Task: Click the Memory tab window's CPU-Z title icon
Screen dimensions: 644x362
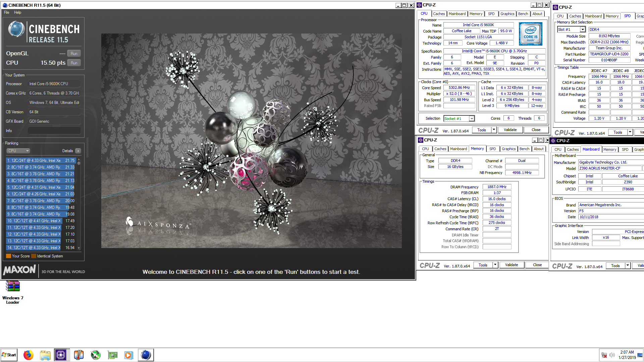Action: pyautogui.click(x=421, y=140)
